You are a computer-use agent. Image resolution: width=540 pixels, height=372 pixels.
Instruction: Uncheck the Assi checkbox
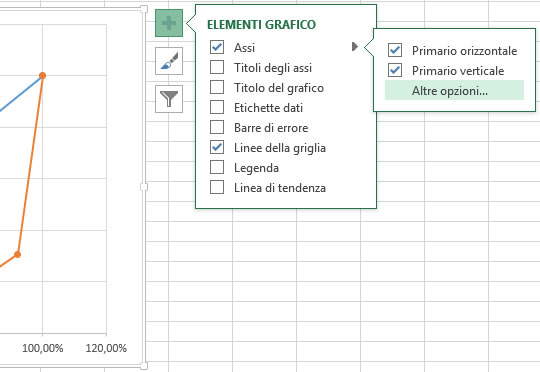point(217,47)
